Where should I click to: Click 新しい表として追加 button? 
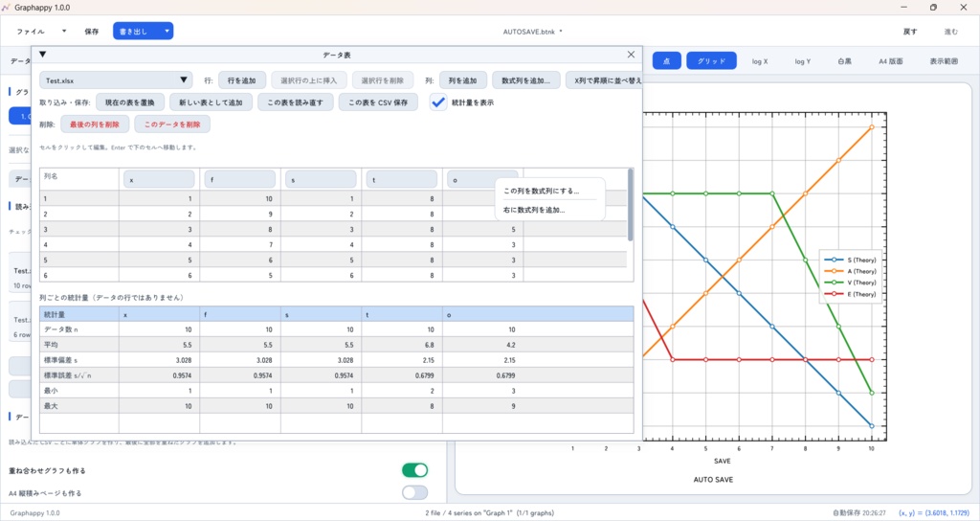click(x=211, y=102)
